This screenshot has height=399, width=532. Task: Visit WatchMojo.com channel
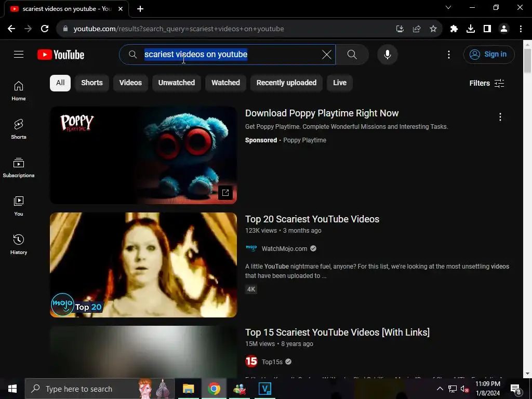click(x=284, y=249)
